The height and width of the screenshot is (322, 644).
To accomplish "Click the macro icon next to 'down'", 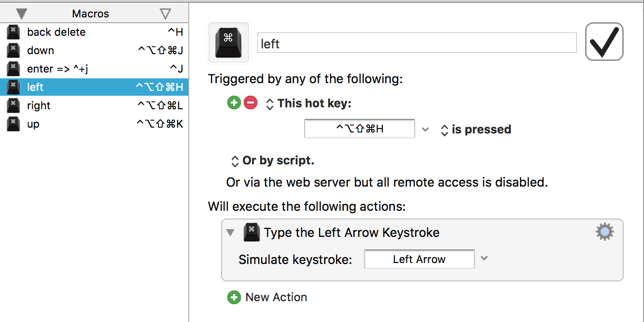I will coord(12,50).
